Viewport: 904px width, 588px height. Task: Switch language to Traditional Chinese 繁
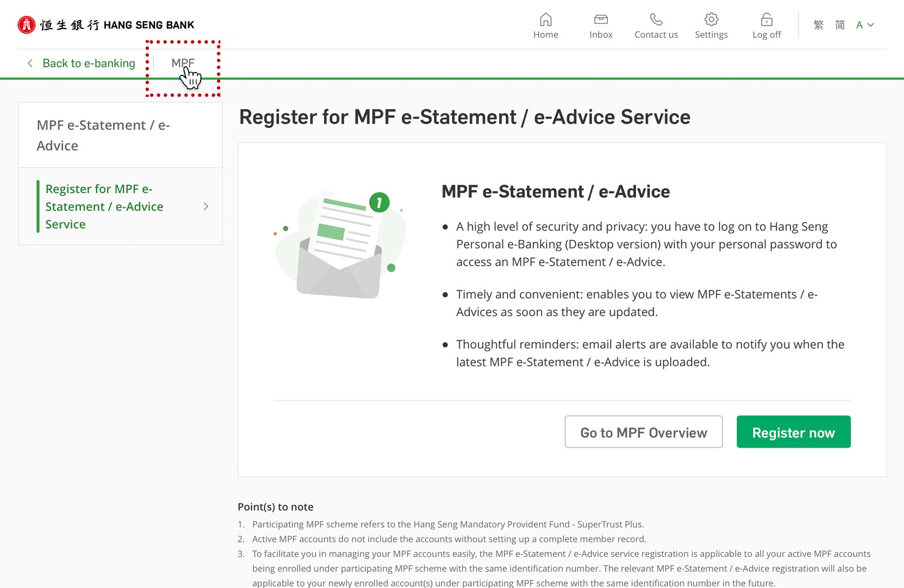click(x=818, y=25)
